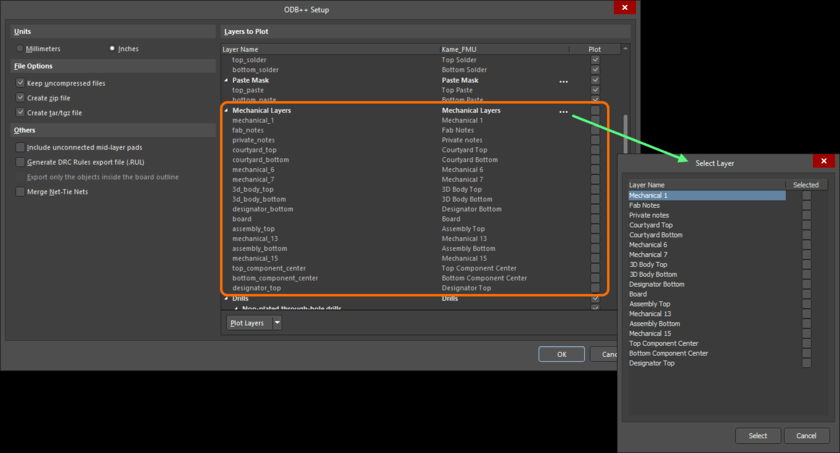Screen dimensions: 840x453
Task: Toggle Plot checkbox for Paste Mask group
Action: pyautogui.click(x=595, y=80)
